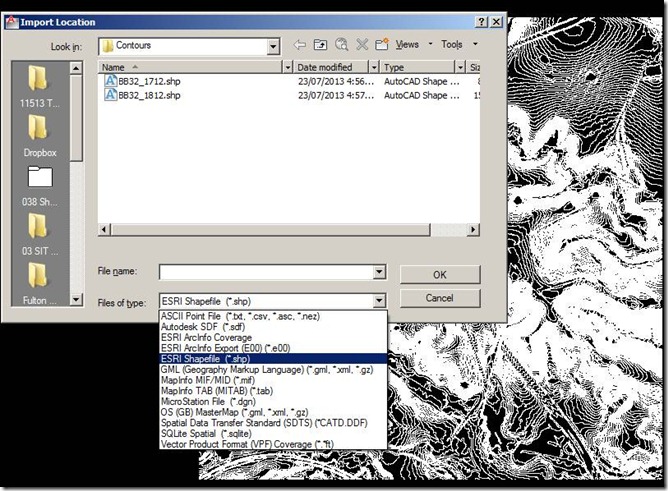Image resolution: width=668 pixels, height=491 pixels.
Task: Choose Spatial Data Transfer Standard (SDTS) type
Action: point(273,423)
